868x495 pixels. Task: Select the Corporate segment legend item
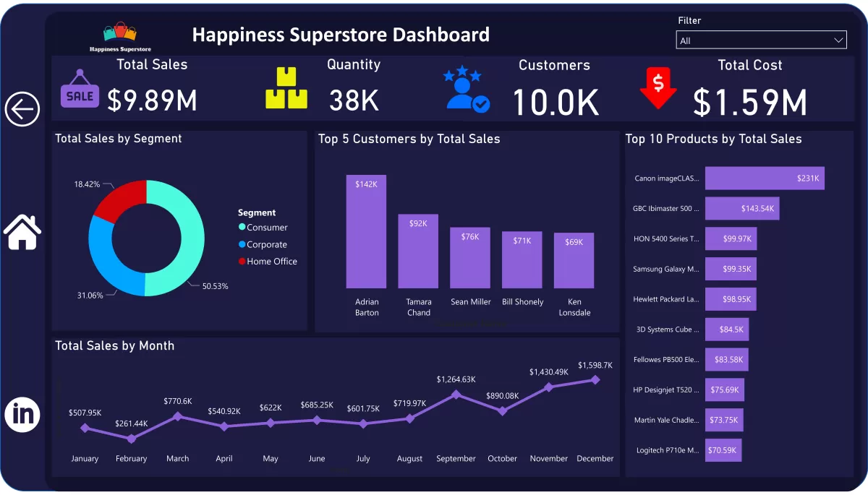(263, 245)
